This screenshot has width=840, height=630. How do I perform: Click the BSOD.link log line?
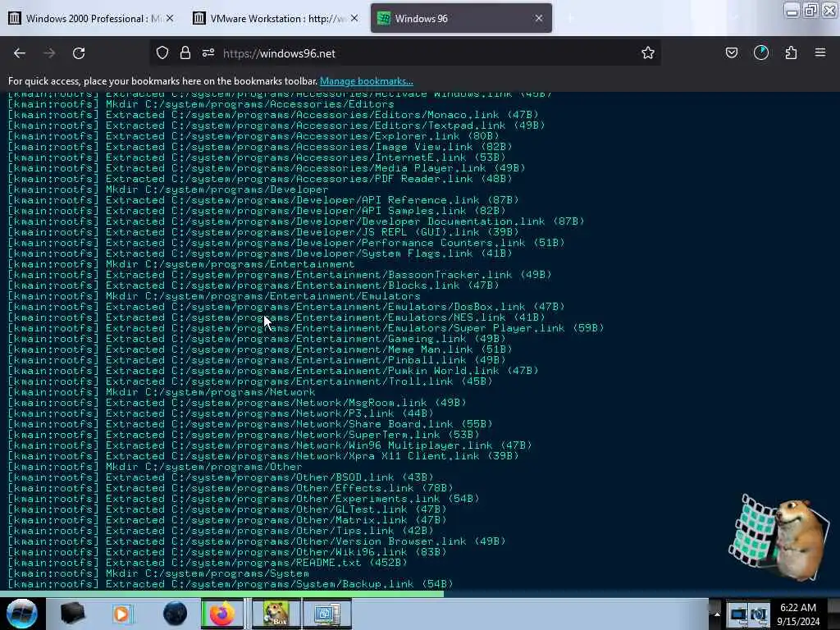point(221,477)
